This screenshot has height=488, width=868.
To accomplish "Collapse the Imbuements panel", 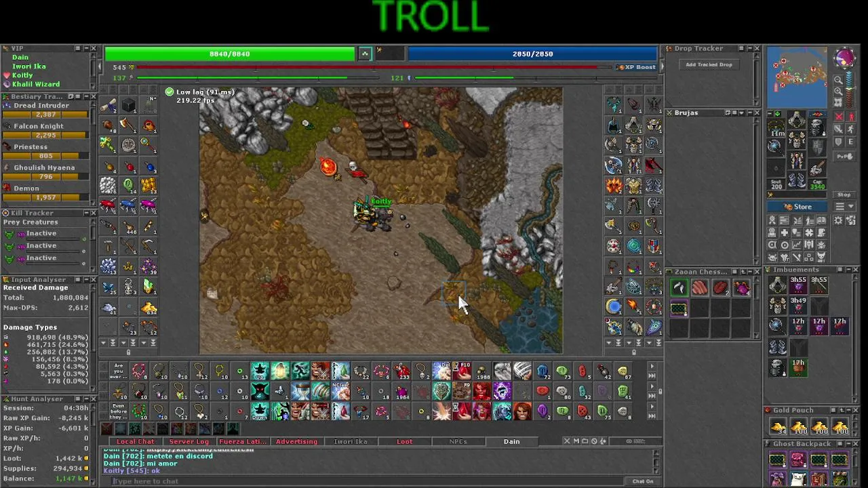I will point(848,269).
